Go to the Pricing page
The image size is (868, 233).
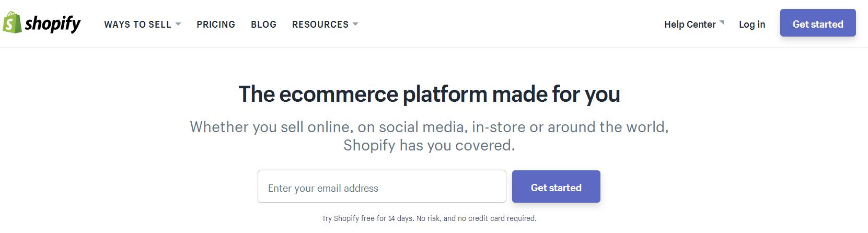coord(216,25)
